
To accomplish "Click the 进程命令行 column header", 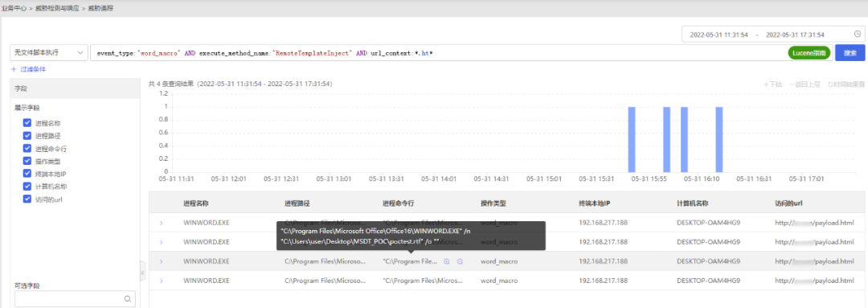I will point(398,203).
